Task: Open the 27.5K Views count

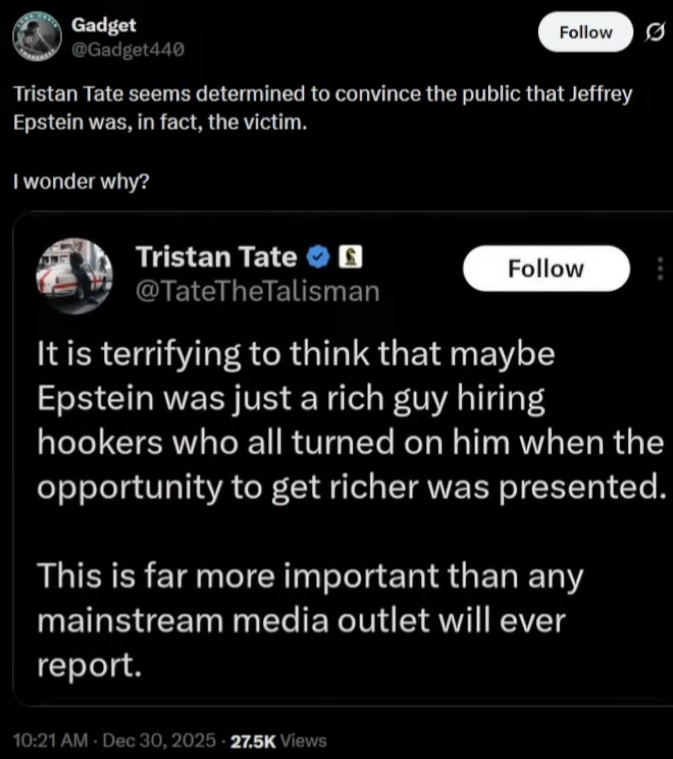Action: 277,741
